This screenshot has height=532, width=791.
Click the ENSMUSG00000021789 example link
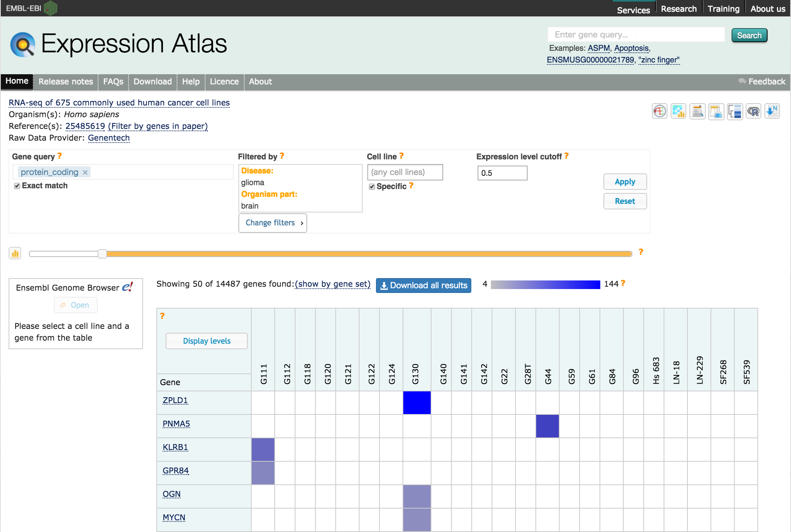(590, 60)
